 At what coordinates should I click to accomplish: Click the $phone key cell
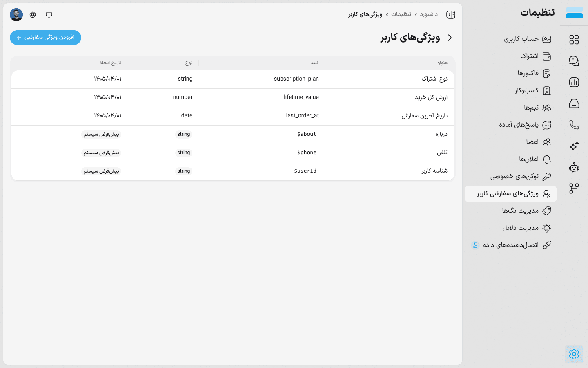[307, 153]
